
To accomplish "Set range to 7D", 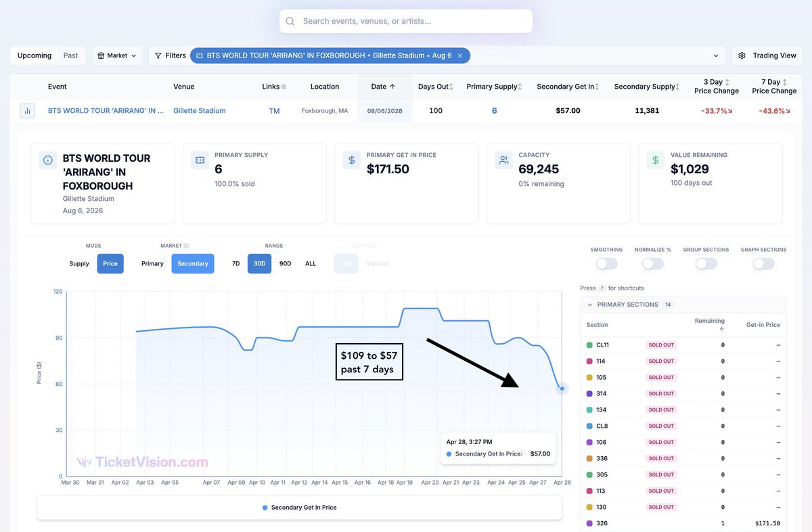I will [236, 263].
